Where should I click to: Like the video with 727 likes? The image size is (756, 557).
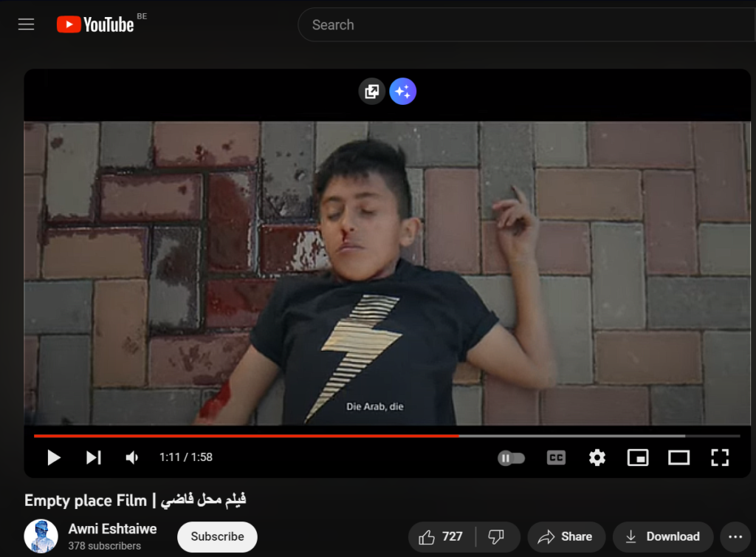pos(441,537)
